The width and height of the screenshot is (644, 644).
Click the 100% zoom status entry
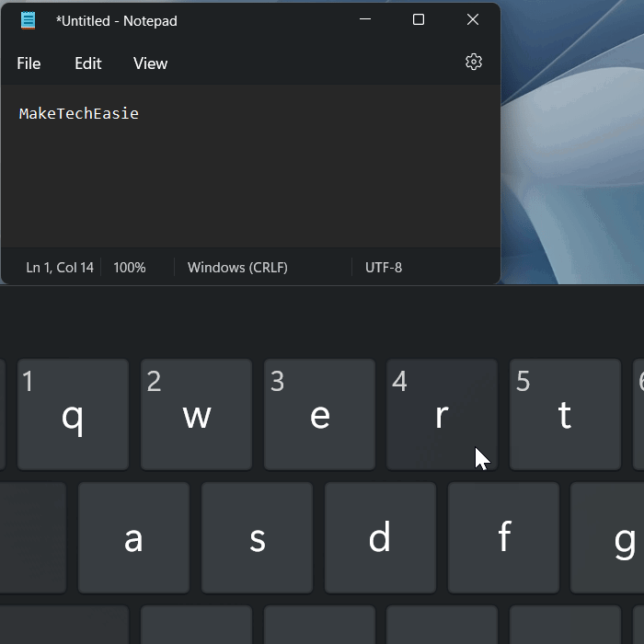(130, 268)
